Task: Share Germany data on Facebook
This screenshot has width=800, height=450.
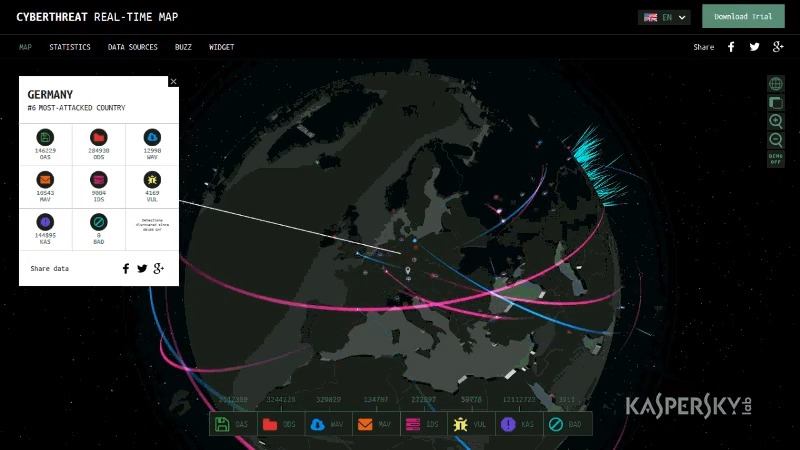Action: pyautogui.click(x=126, y=268)
